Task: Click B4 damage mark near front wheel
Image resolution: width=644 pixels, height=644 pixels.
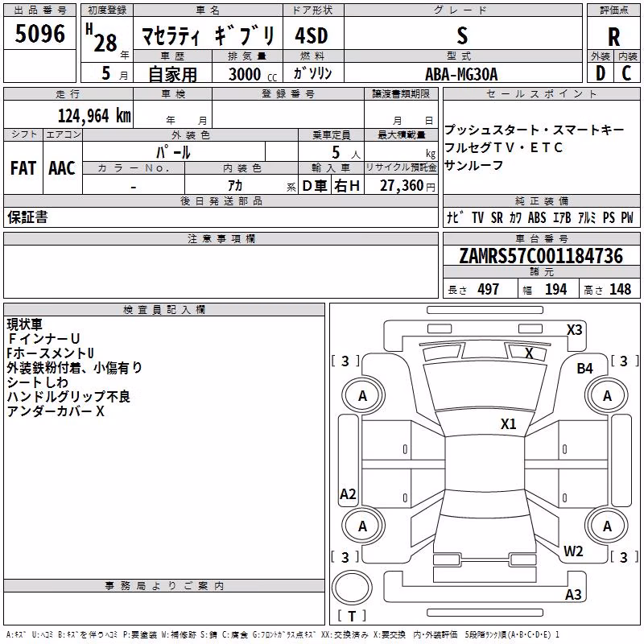Action: coord(584,369)
